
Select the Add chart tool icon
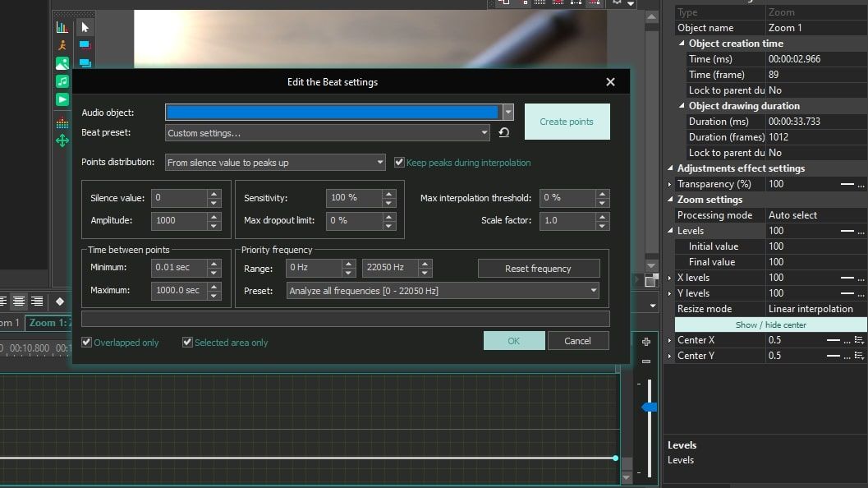point(62,27)
